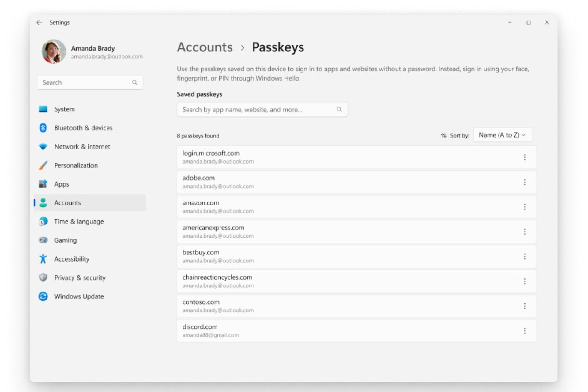
Task: Select the login.microsoft.com passkey entry
Action: click(x=356, y=157)
